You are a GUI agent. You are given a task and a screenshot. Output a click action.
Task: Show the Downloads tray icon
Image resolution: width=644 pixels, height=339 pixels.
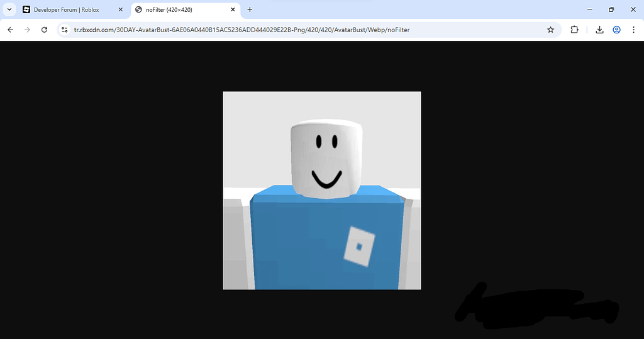[x=599, y=30]
